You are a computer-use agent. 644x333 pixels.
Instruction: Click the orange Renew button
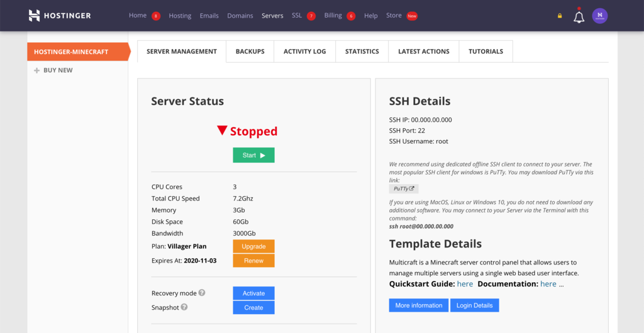[x=253, y=260]
